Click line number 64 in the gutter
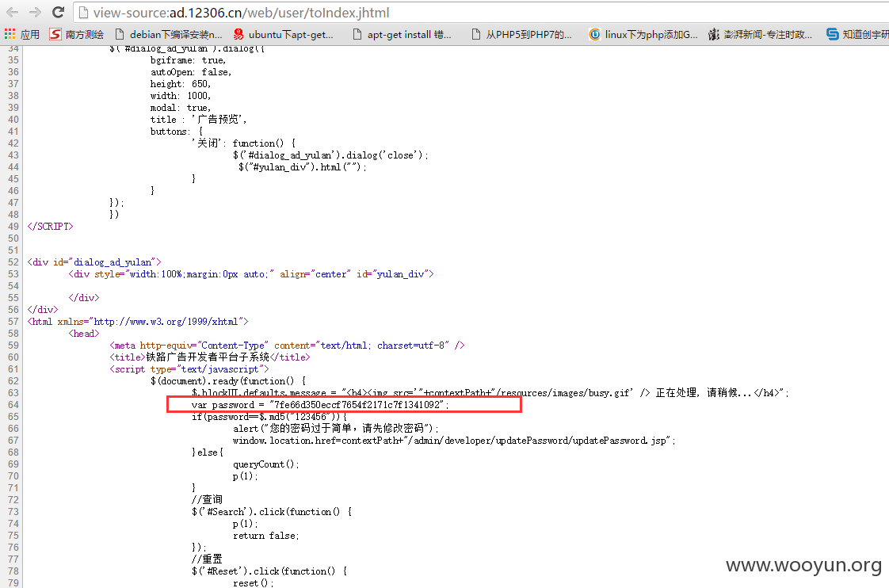 [x=13, y=405]
